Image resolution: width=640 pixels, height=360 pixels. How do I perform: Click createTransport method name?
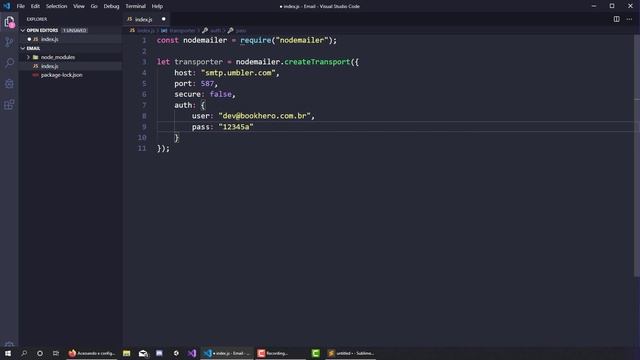[317, 62]
